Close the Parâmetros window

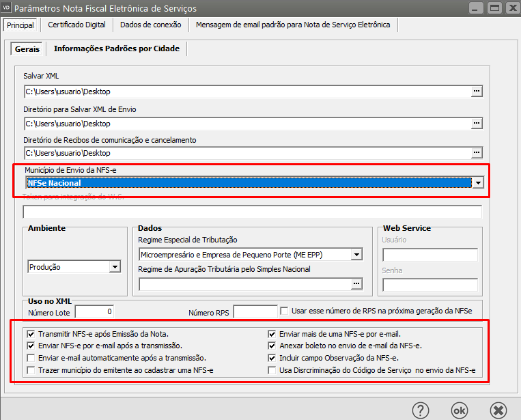[x=513, y=8]
